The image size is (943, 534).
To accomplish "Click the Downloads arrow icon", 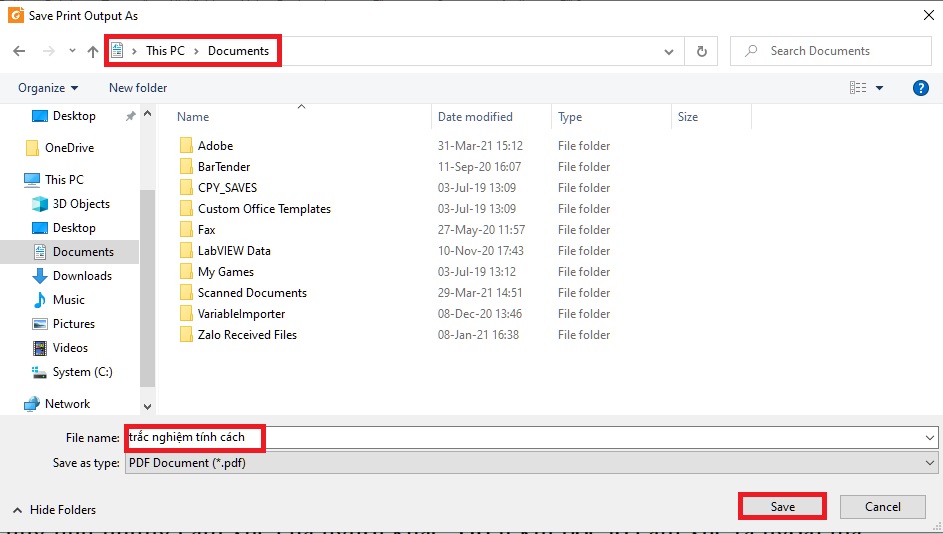I will pos(40,276).
